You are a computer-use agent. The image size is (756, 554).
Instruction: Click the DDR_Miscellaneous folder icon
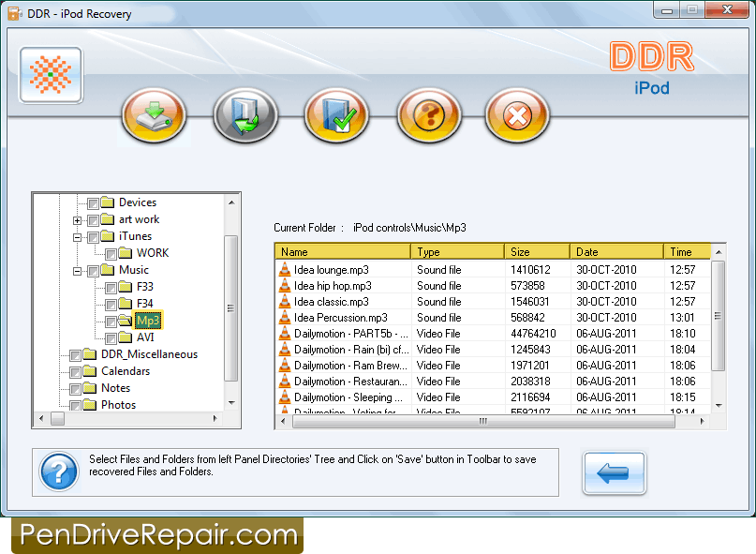[90, 354]
